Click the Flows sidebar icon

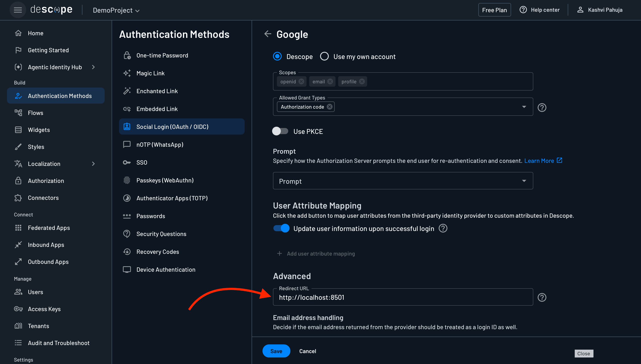[18, 113]
